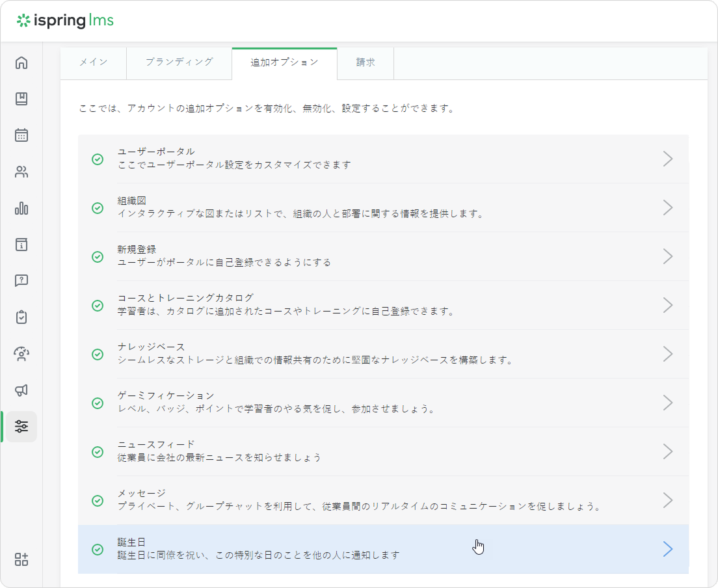Click the apps grid icon at sidebar bottom
The width and height of the screenshot is (718, 588).
[21, 559]
